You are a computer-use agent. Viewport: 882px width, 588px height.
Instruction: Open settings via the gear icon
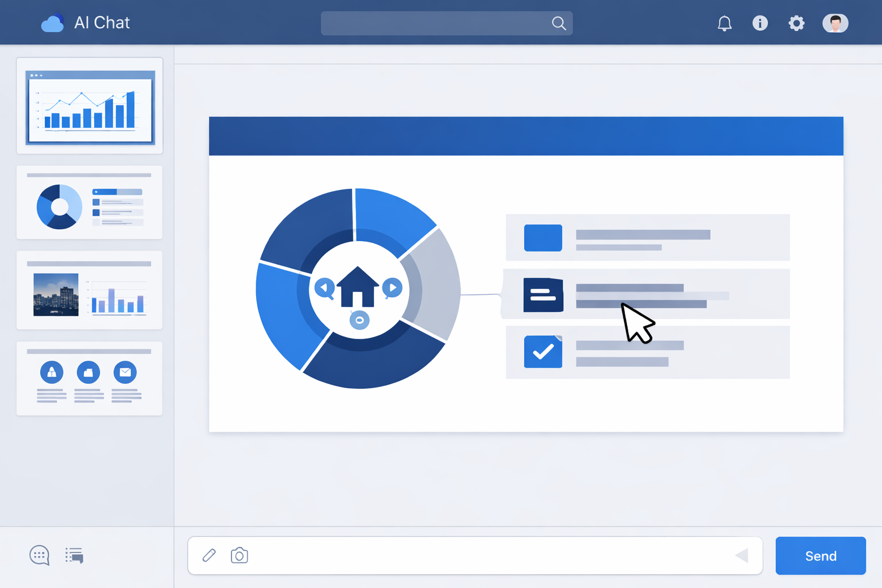tap(796, 24)
